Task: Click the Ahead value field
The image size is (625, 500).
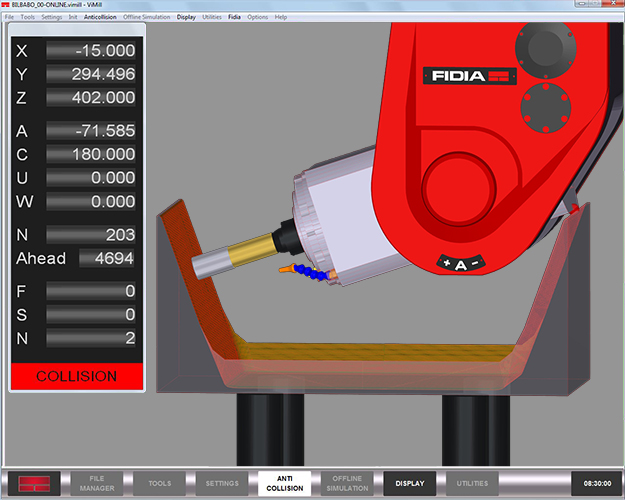Action: [106, 258]
